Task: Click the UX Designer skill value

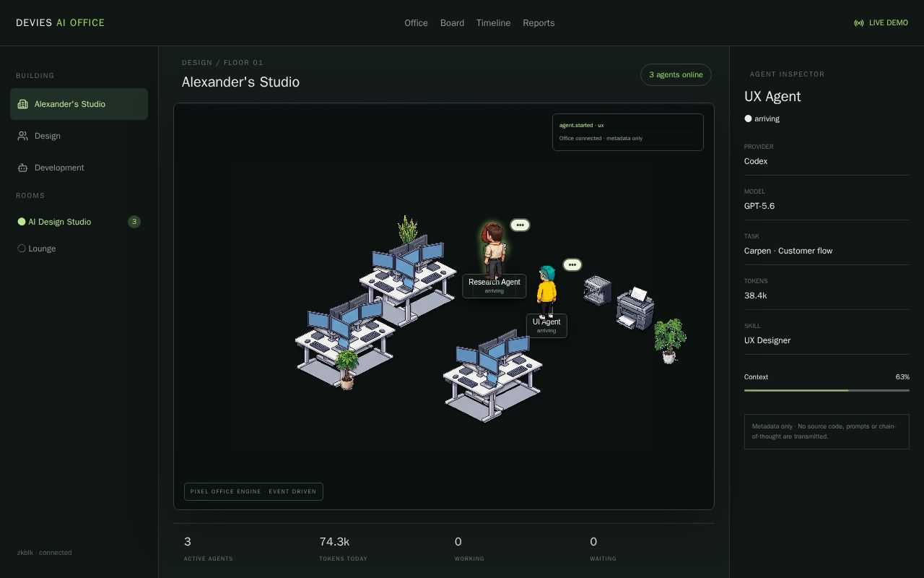Action: (767, 340)
